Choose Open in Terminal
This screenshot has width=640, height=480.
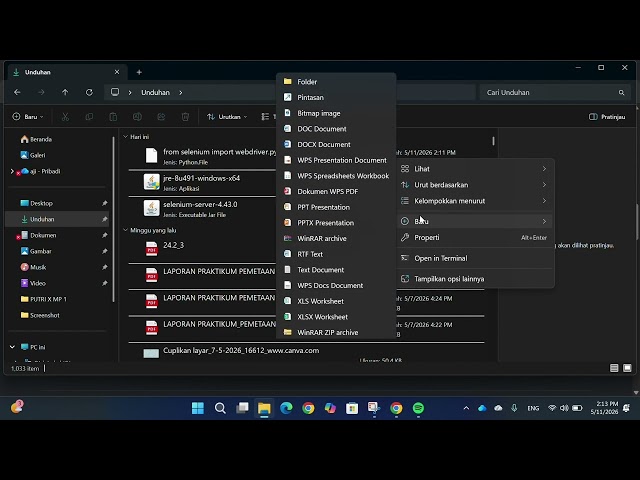pyautogui.click(x=475, y=258)
